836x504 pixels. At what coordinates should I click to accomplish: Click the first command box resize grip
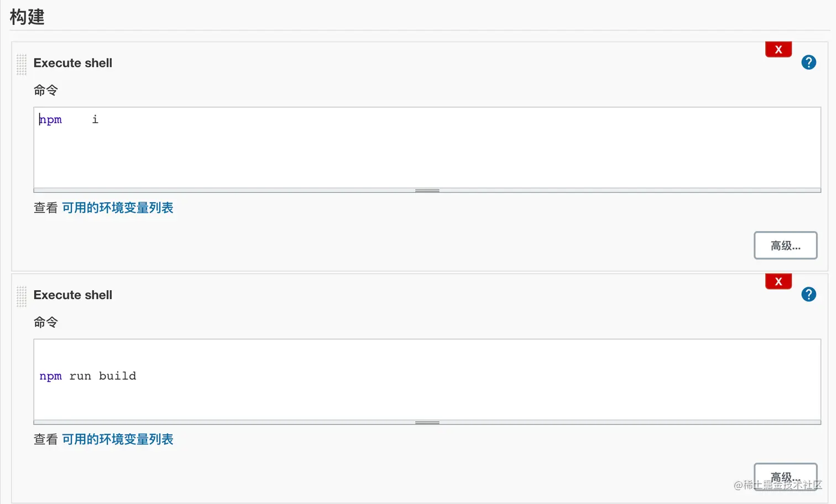click(x=427, y=191)
